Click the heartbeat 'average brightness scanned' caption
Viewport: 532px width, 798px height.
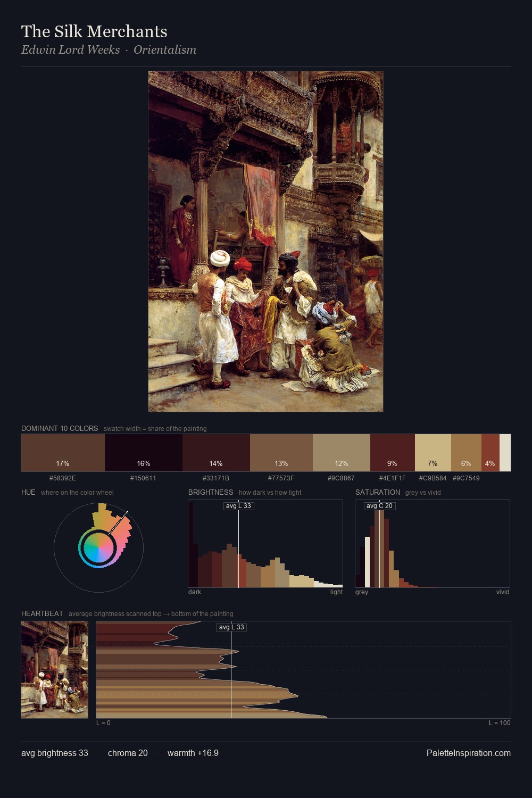pos(151,614)
